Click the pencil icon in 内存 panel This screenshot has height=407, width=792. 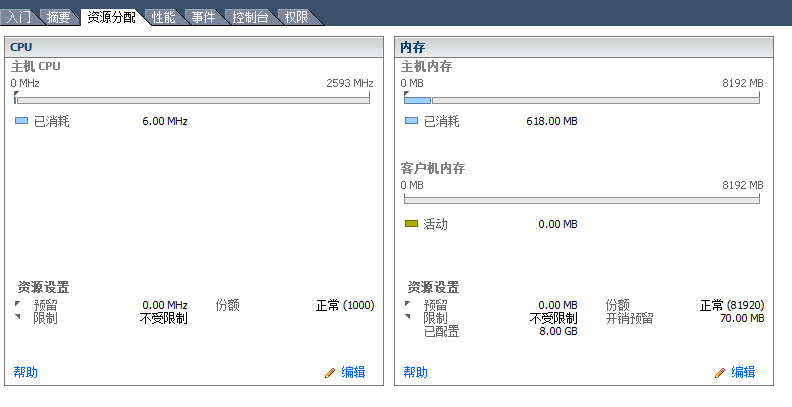(x=720, y=373)
